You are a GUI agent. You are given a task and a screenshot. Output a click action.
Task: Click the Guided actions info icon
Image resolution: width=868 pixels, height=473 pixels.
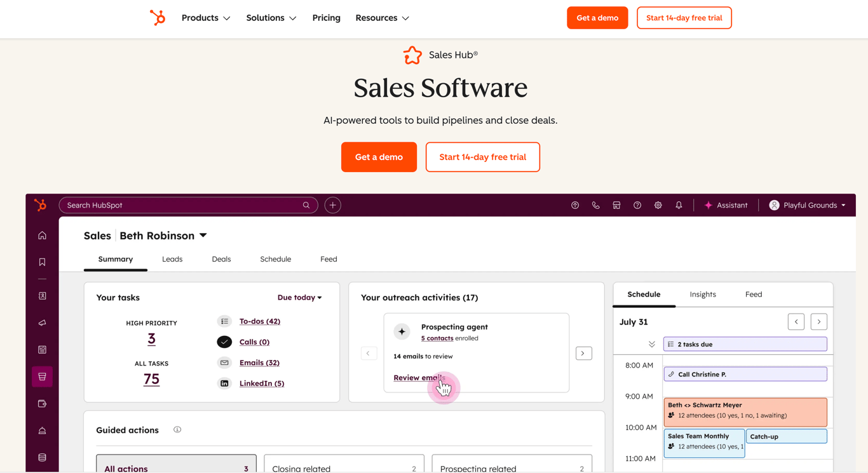tap(177, 430)
